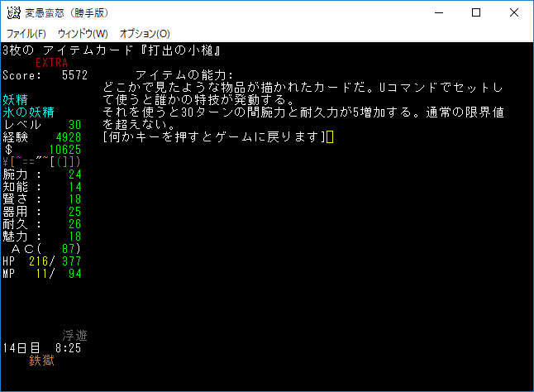Click the colored equipment symbols row
Viewport: 534px width, 392px height.
42,162
